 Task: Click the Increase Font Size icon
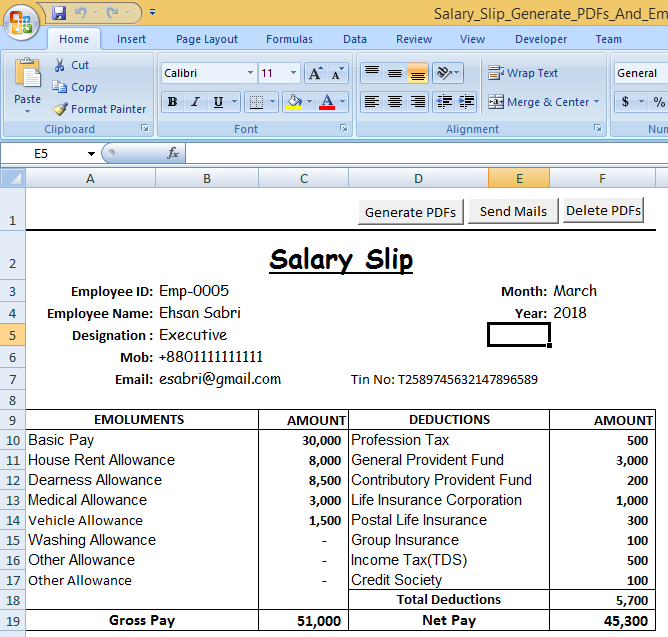[315, 74]
